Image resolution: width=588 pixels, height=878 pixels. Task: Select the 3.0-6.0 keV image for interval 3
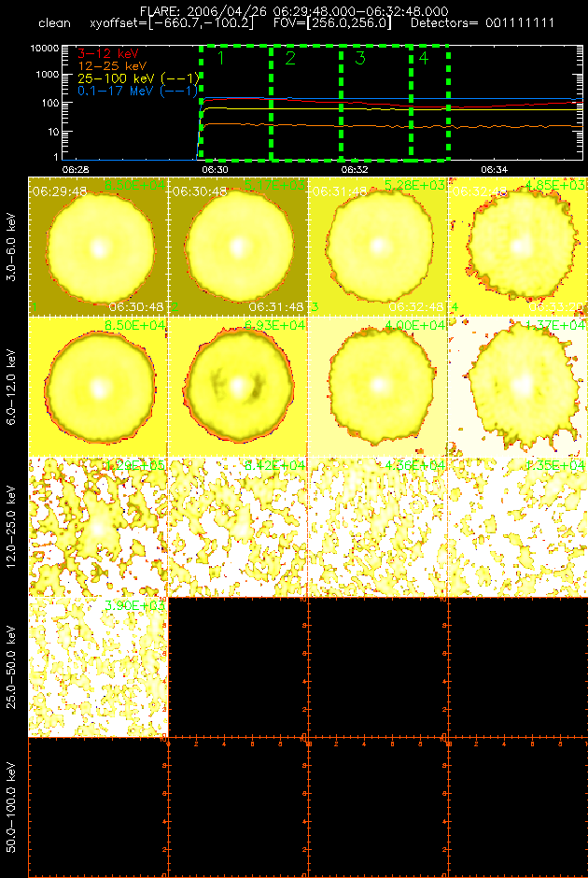pos(378,247)
